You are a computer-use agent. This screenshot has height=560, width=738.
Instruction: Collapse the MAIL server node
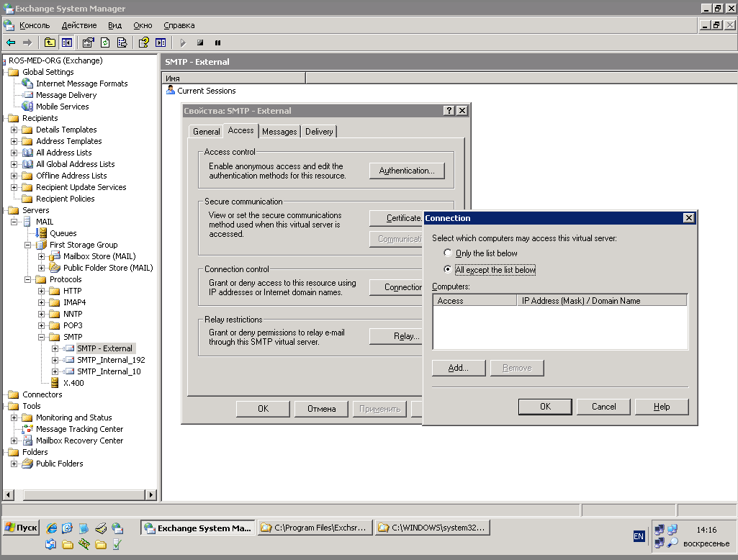click(14, 222)
